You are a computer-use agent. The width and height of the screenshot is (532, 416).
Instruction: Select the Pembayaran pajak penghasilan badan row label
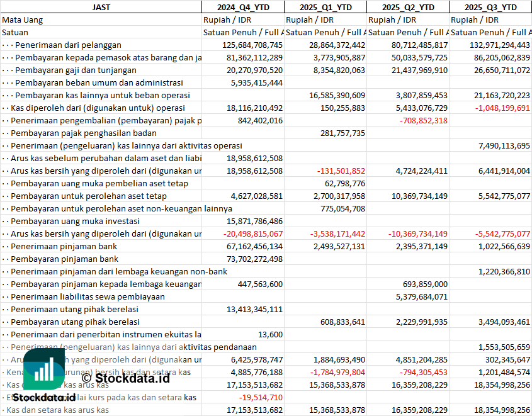click(x=84, y=133)
